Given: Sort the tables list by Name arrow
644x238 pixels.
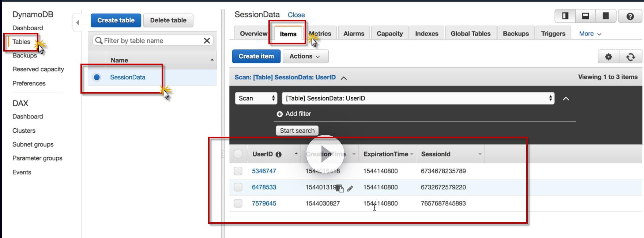Looking at the screenshot, I should (x=212, y=60).
